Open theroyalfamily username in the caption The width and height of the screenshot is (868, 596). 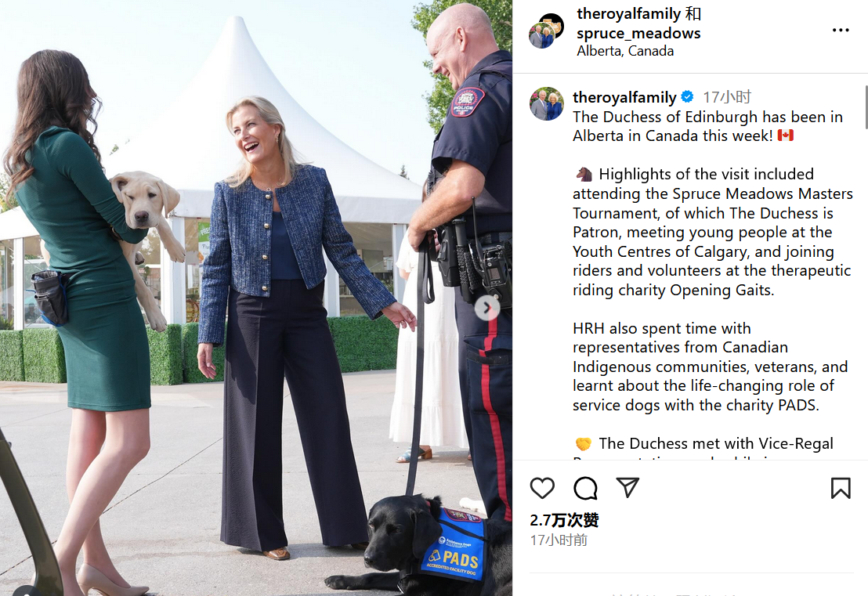624,97
